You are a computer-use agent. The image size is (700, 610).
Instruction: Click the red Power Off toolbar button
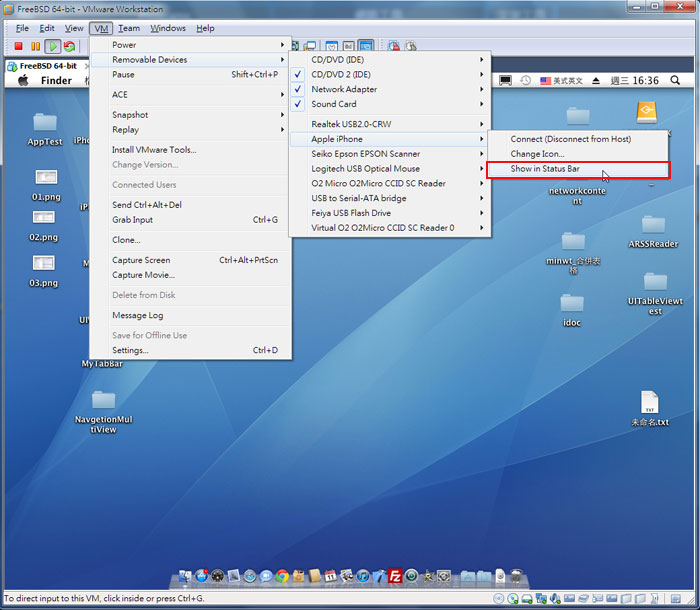click(x=18, y=46)
